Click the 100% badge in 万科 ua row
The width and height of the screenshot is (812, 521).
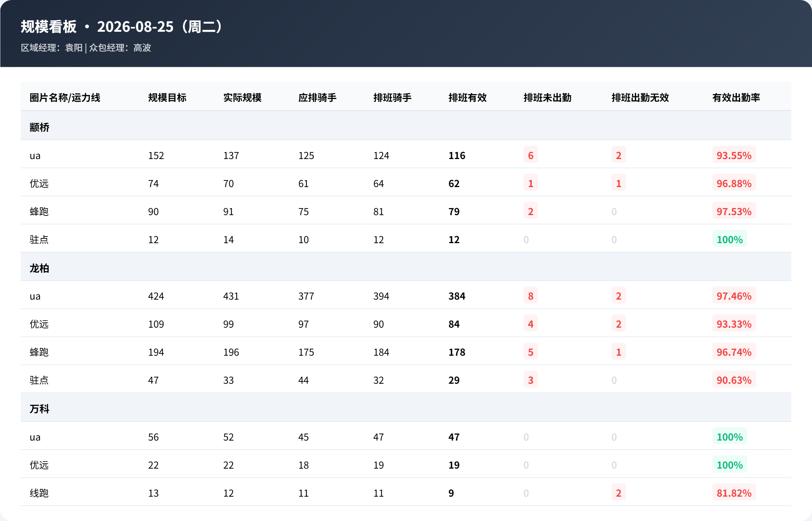[x=729, y=436]
